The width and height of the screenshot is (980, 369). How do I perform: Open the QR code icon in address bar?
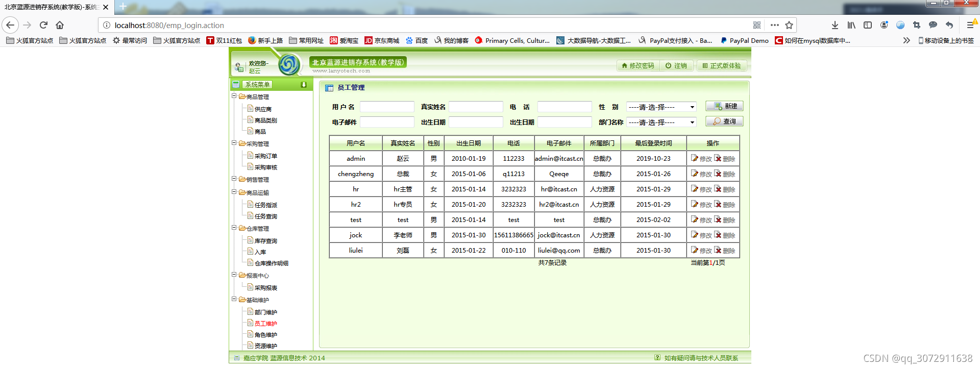(x=757, y=25)
